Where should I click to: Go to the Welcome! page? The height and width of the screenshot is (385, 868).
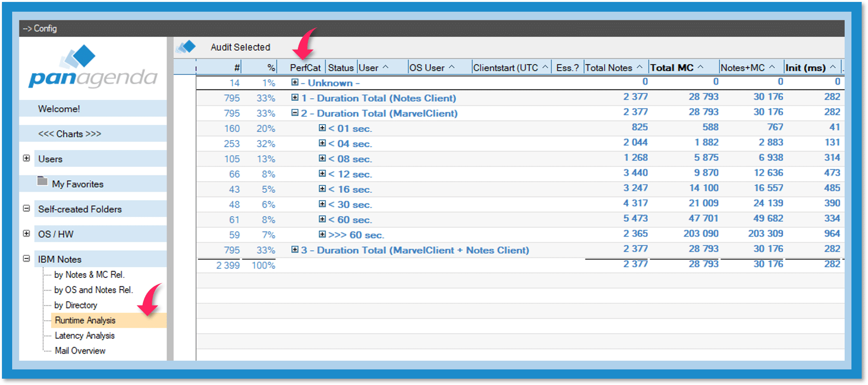pyautogui.click(x=59, y=109)
